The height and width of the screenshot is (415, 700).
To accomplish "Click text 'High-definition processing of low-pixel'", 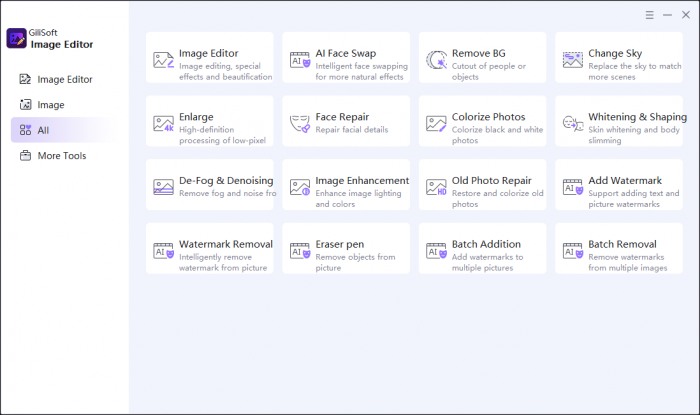I will pyautogui.click(x=222, y=135).
